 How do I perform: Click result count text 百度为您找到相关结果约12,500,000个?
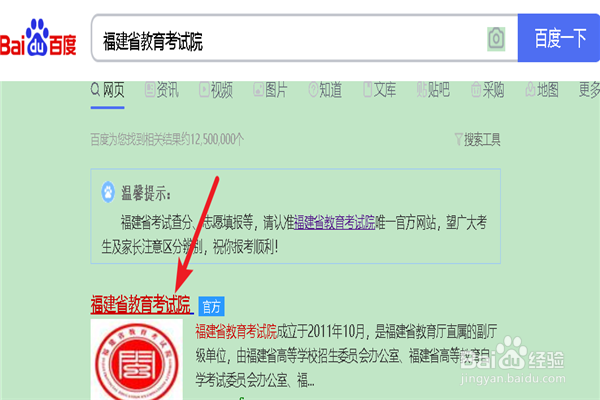click(x=167, y=140)
